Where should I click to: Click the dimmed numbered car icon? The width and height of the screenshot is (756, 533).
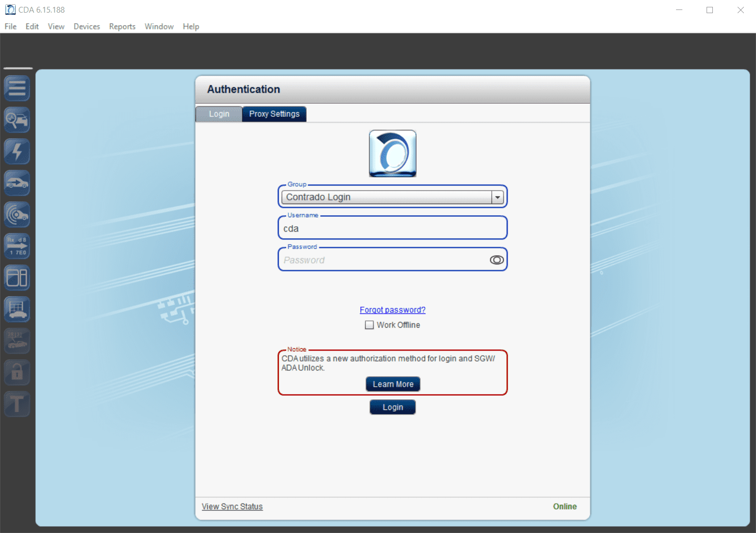point(17,341)
